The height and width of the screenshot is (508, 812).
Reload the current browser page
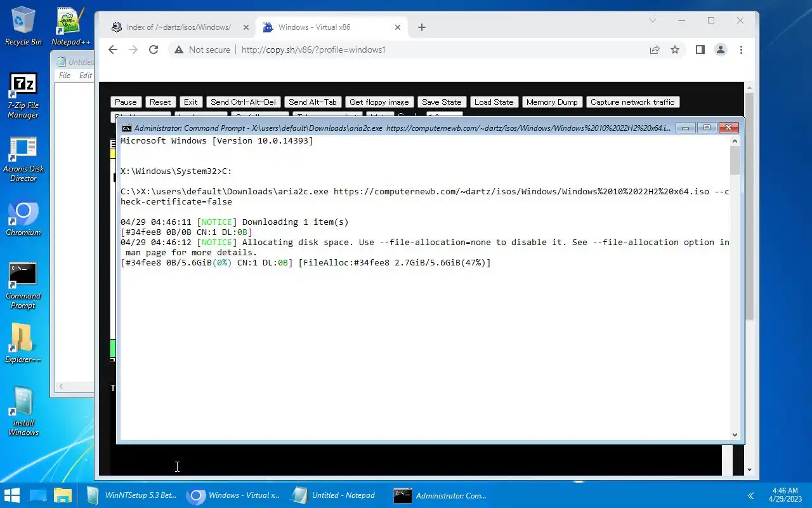click(x=154, y=50)
